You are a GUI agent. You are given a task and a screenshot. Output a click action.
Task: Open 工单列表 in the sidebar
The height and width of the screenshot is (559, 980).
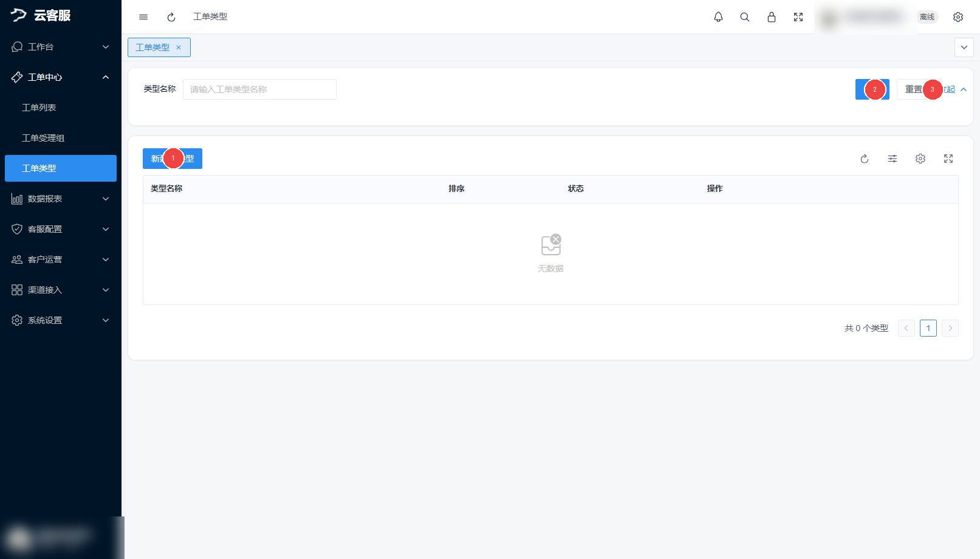pos(61,108)
